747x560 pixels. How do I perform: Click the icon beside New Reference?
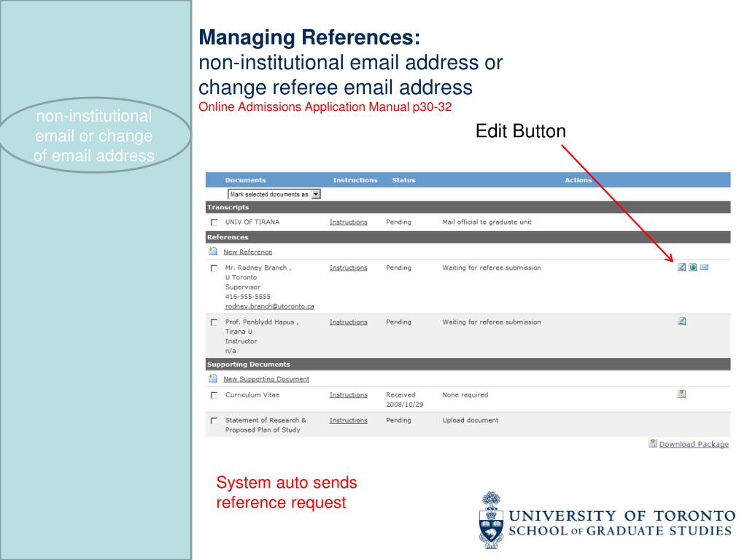point(213,252)
